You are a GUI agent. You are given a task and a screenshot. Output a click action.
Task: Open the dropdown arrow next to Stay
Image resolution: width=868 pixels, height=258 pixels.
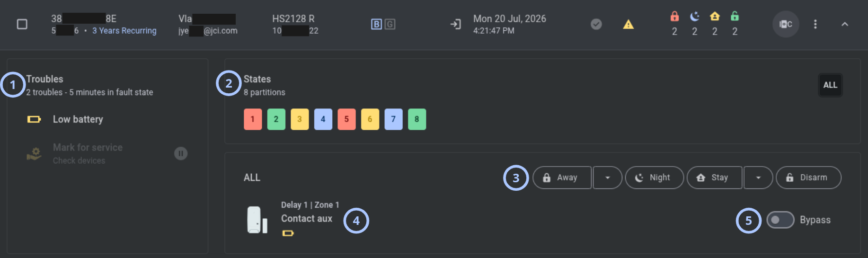(x=758, y=178)
